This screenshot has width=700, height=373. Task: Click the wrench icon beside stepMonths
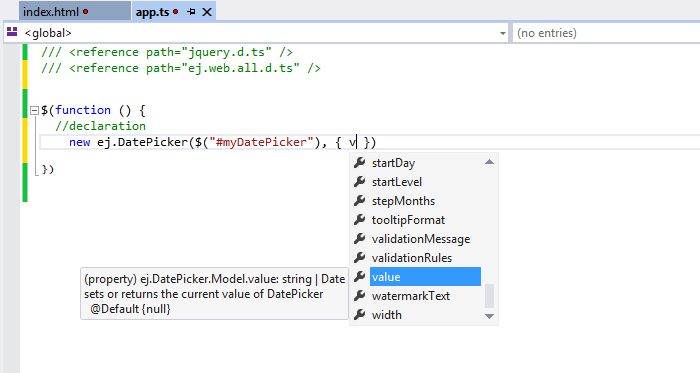pyautogui.click(x=359, y=201)
